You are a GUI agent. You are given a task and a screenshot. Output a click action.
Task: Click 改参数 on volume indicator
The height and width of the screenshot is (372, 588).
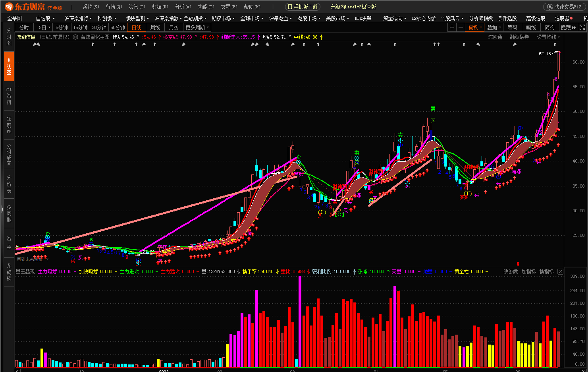click(x=511, y=271)
